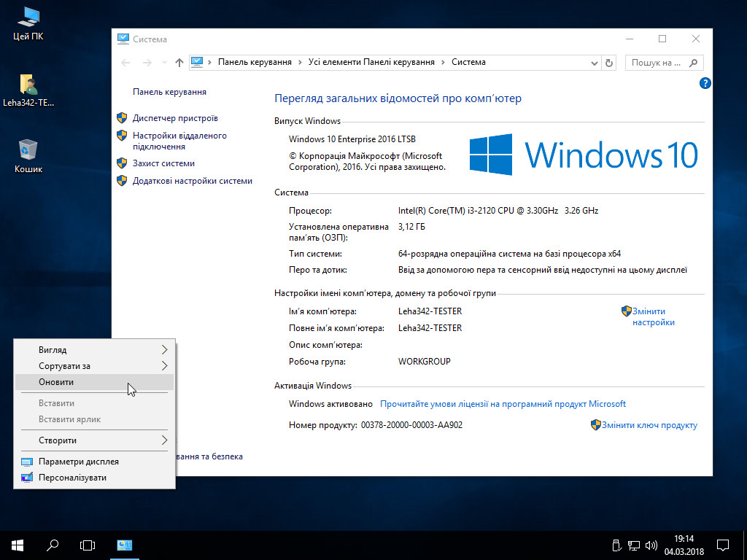Click the Пошук search field

point(655,63)
